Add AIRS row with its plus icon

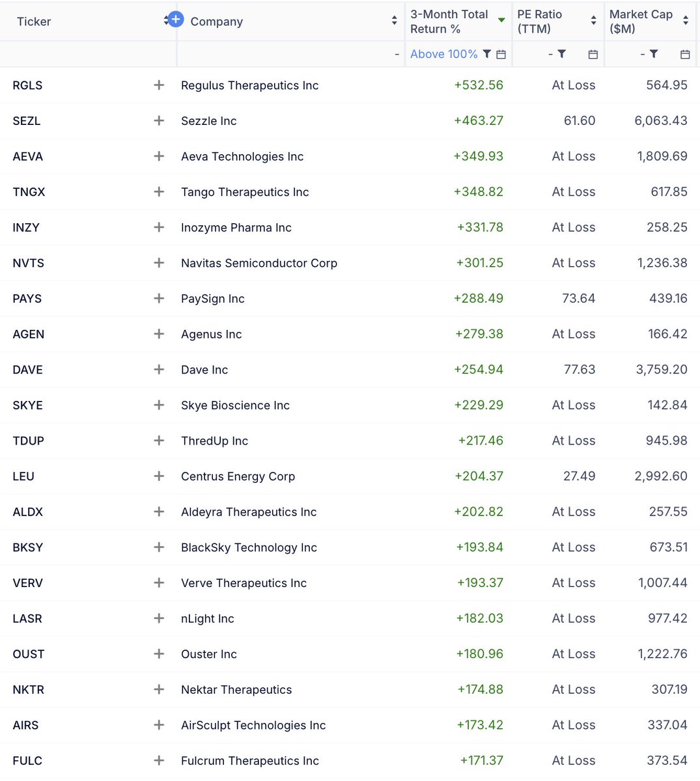(159, 724)
